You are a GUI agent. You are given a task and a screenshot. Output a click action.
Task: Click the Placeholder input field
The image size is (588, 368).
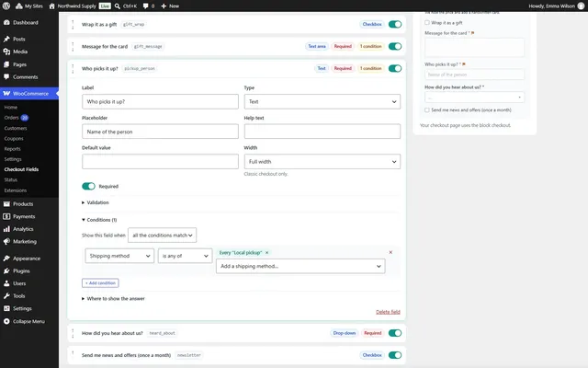click(160, 132)
